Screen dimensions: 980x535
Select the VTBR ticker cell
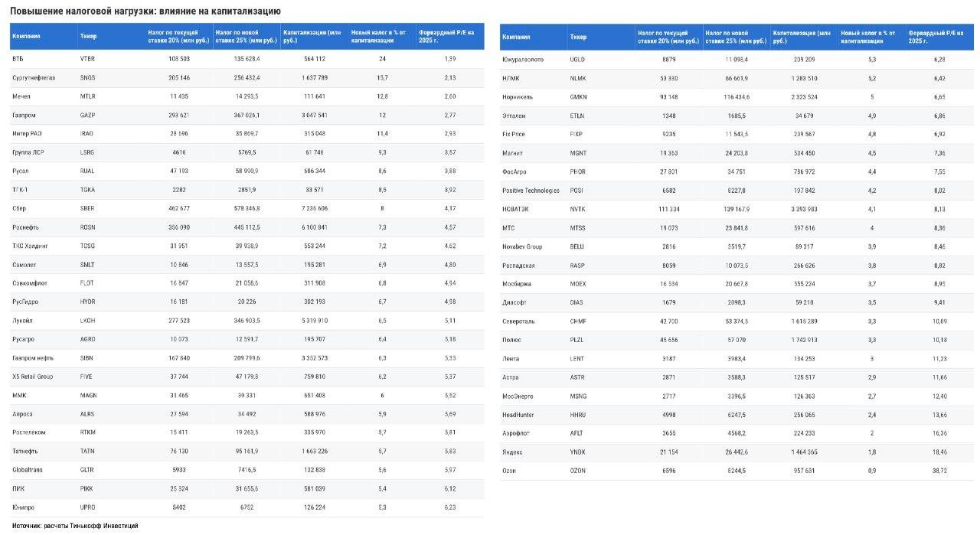tap(87, 59)
